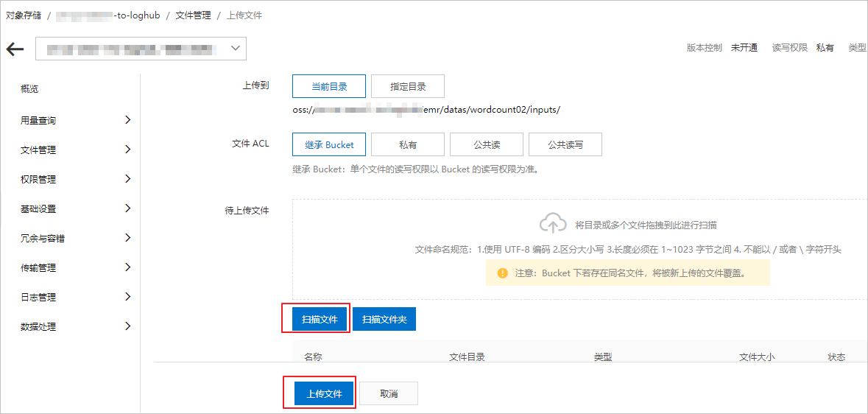The image size is (868, 414).
Task: Expand 传输管理 sidebar chevron
Action: 128,267
